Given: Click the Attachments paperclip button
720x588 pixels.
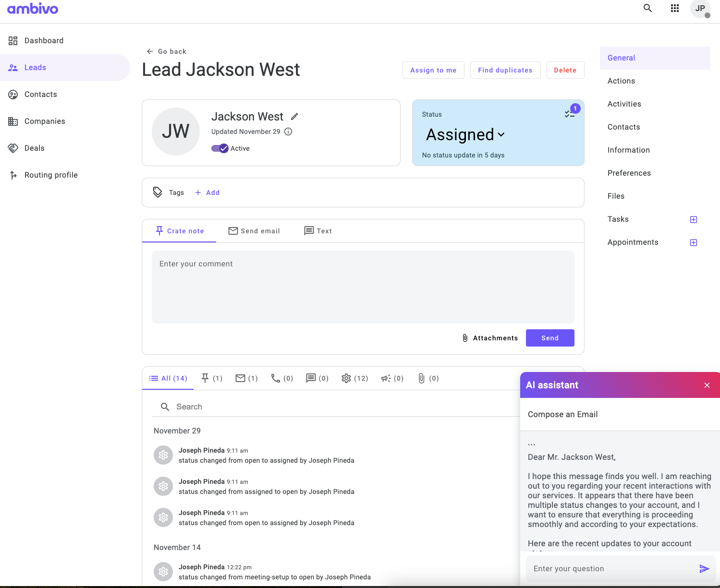Looking at the screenshot, I should coord(490,338).
